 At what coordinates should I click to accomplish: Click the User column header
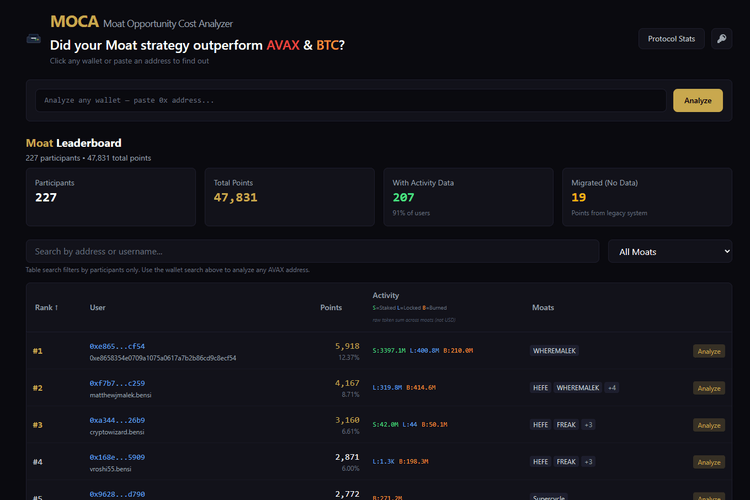click(x=98, y=308)
